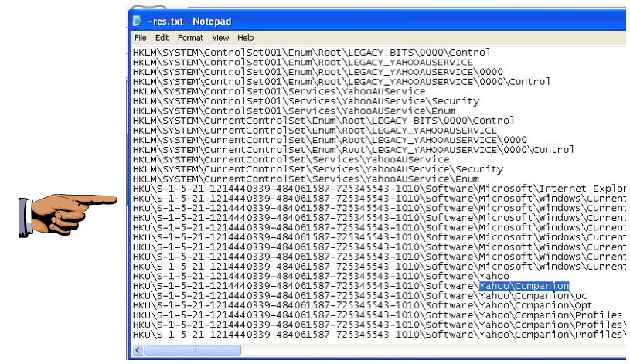Open the File menu

pos(140,38)
